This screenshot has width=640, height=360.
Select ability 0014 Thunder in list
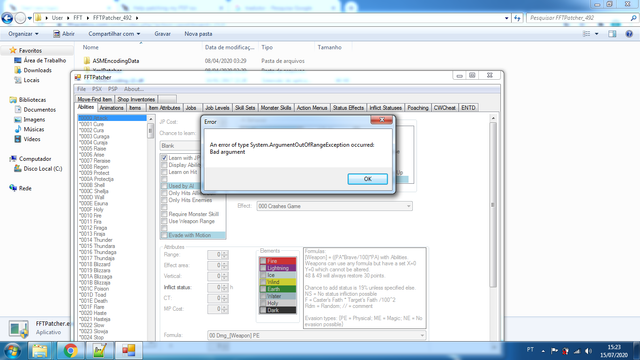click(96, 240)
